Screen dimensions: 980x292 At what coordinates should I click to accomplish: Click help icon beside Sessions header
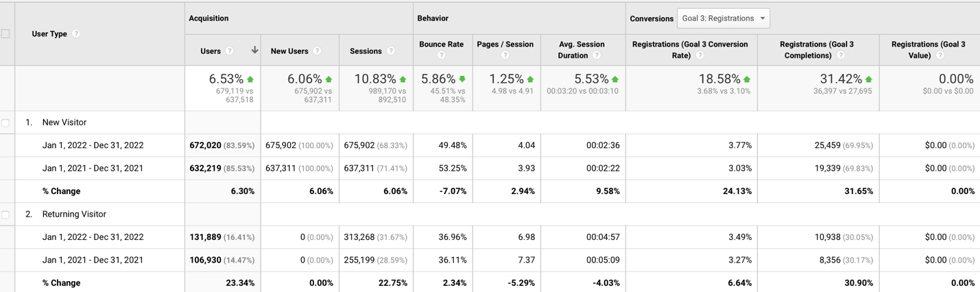tap(391, 51)
